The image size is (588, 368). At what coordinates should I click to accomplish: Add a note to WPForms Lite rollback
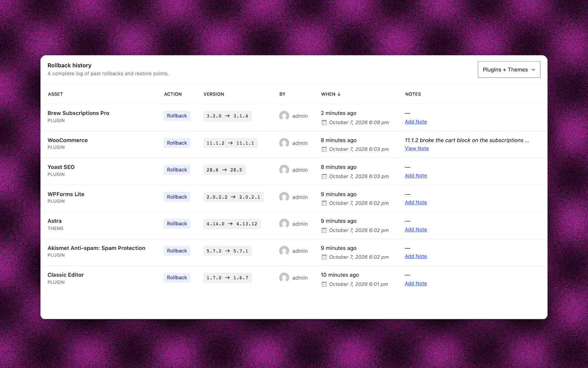coord(416,202)
